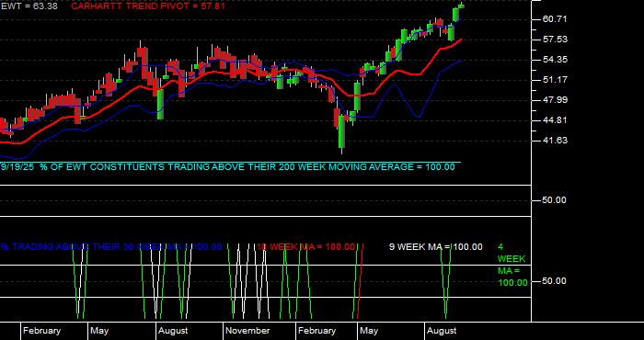Click the 50.00 label of bottom panel
Screen dimensions: 644x340
[x=555, y=281]
